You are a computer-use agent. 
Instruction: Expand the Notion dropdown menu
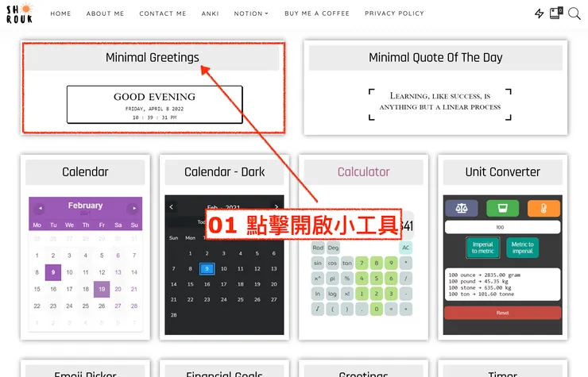coord(251,13)
